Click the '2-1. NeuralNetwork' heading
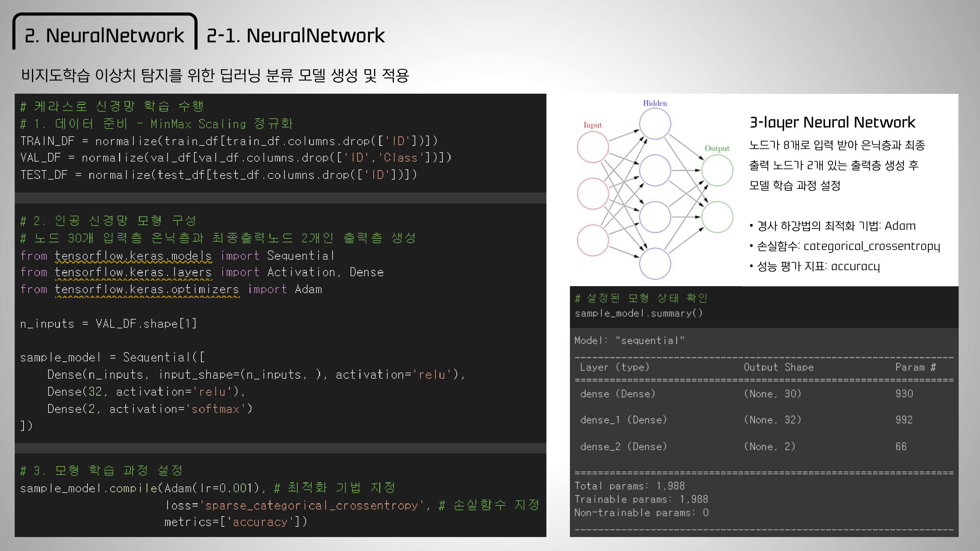Image resolution: width=980 pixels, height=551 pixels. [295, 36]
